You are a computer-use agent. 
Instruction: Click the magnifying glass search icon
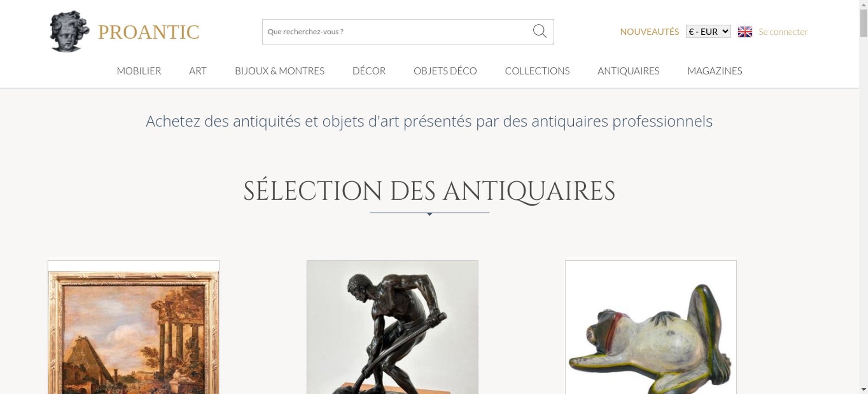(539, 31)
